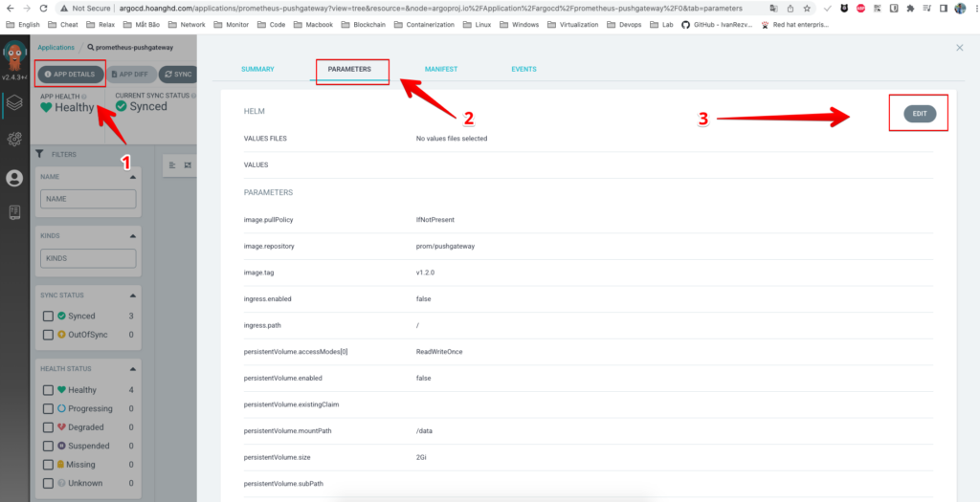
Task: Switch to the EVENTS tab
Action: tap(523, 69)
